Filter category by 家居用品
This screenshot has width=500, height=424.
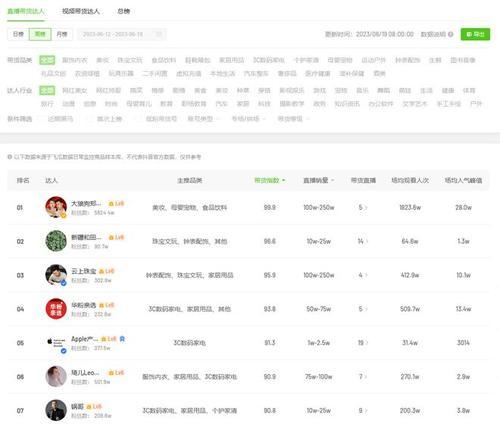[x=231, y=60]
